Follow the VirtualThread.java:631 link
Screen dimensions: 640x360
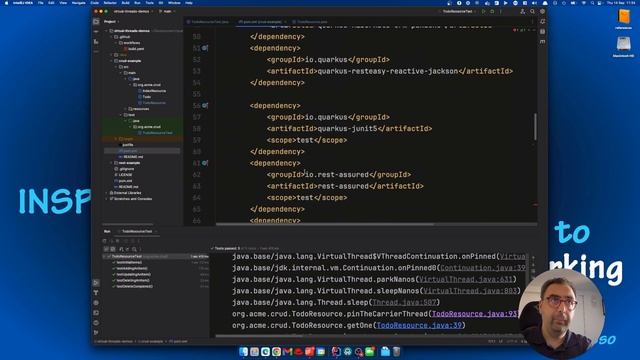[x=465, y=280]
